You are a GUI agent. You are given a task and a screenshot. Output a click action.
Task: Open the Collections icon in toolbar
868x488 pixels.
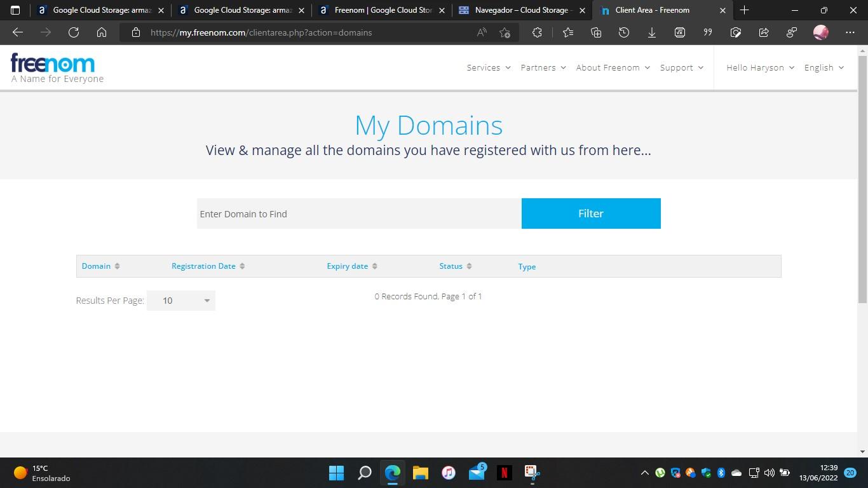click(x=596, y=32)
